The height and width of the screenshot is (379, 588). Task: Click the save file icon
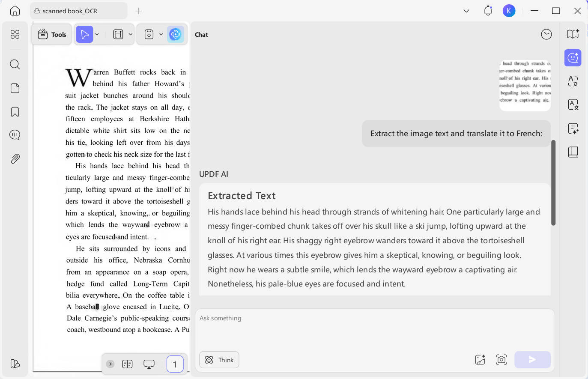pyautogui.click(x=149, y=34)
